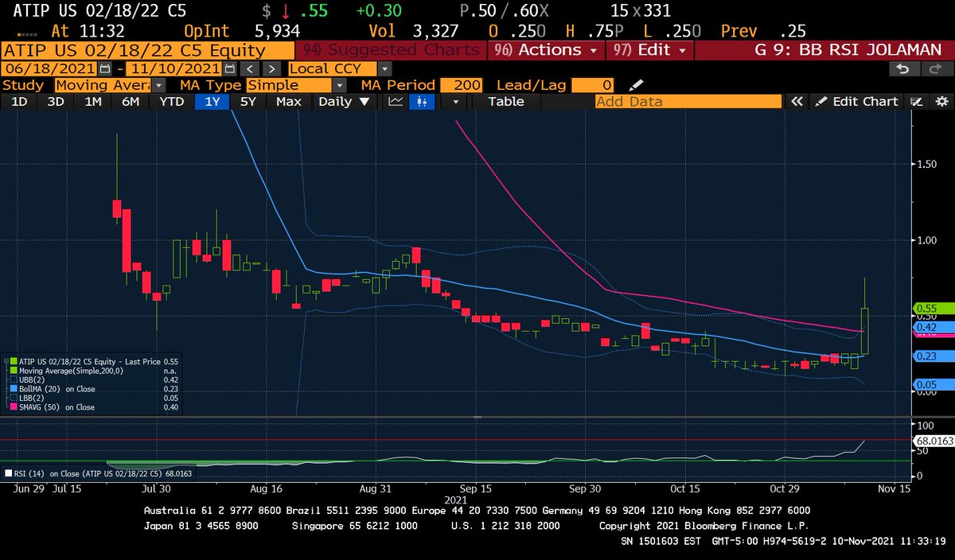Click the end date 11/10/2021 field
The image size is (955, 560).
click(174, 68)
